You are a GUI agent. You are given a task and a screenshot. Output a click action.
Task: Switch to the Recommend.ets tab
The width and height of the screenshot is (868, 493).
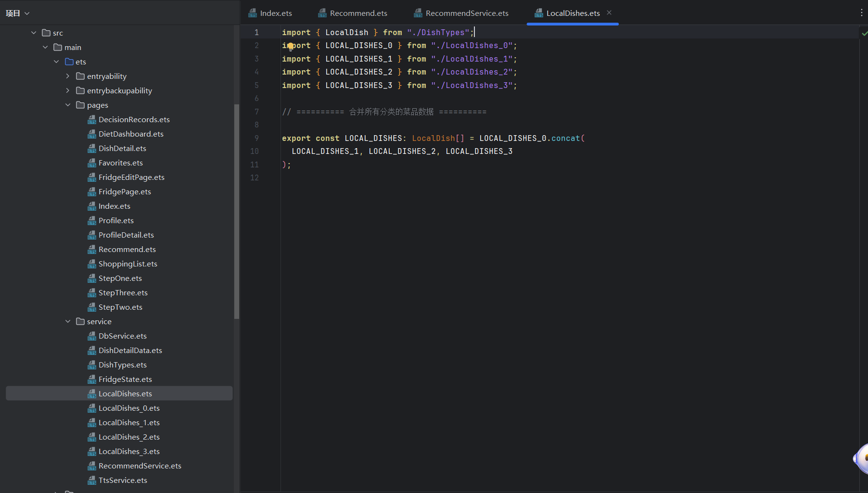tap(353, 13)
